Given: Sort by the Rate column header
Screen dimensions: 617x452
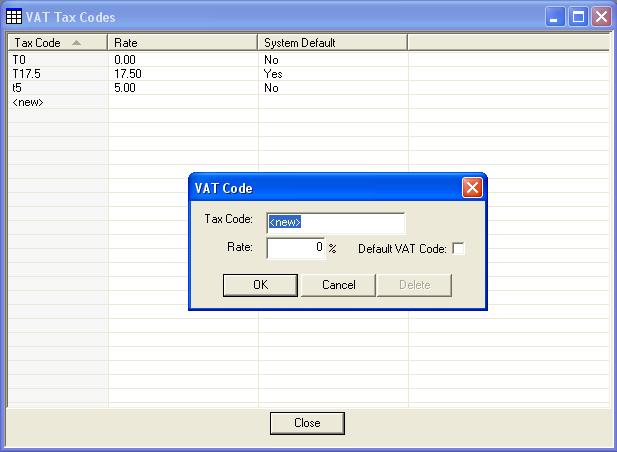Looking at the screenshot, I should point(182,42).
